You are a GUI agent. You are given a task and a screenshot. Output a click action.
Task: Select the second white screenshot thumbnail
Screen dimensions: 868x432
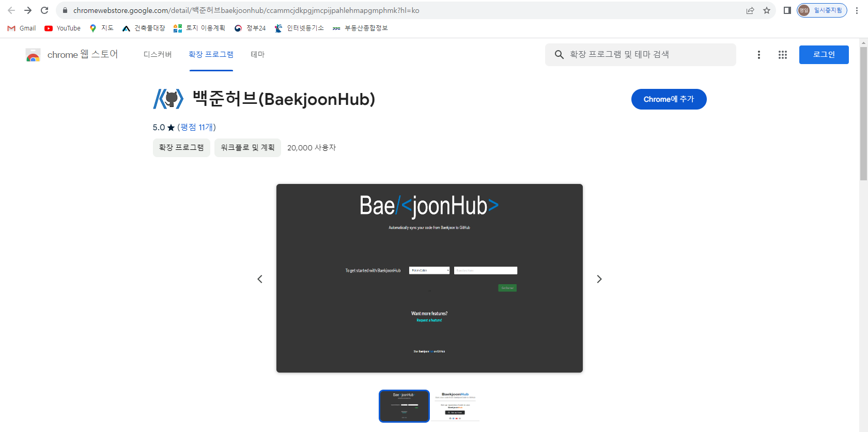pos(455,406)
